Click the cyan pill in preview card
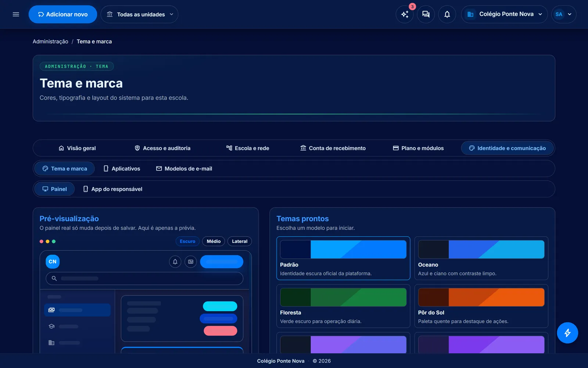 point(220,306)
